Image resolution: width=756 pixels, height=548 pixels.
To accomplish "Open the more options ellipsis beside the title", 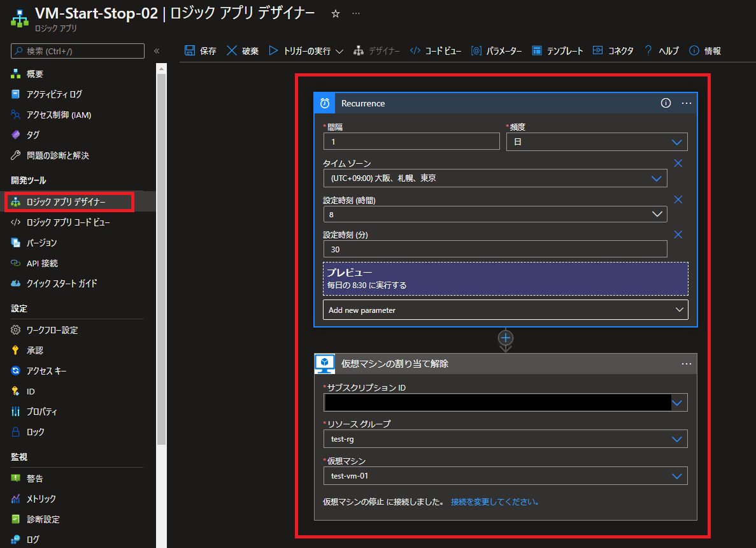I will pos(356,13).
